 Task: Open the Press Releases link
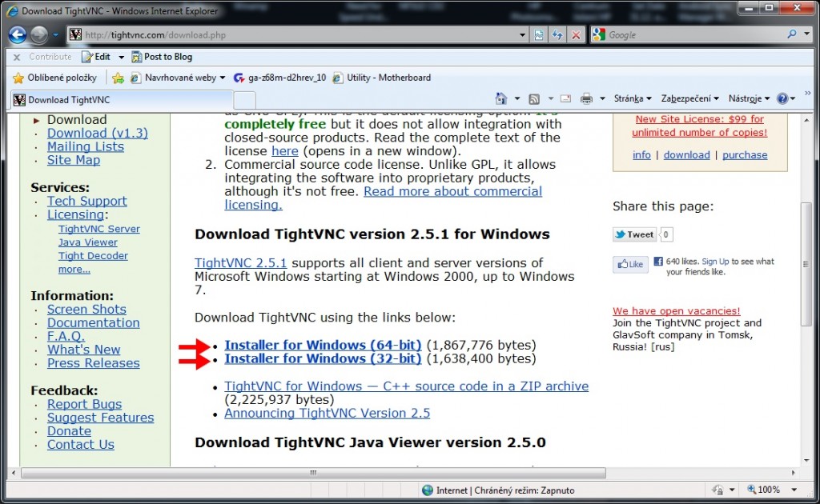93,363
